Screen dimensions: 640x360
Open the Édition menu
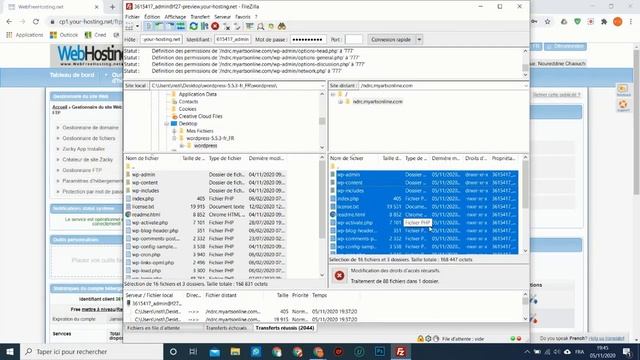coord(152,17)
